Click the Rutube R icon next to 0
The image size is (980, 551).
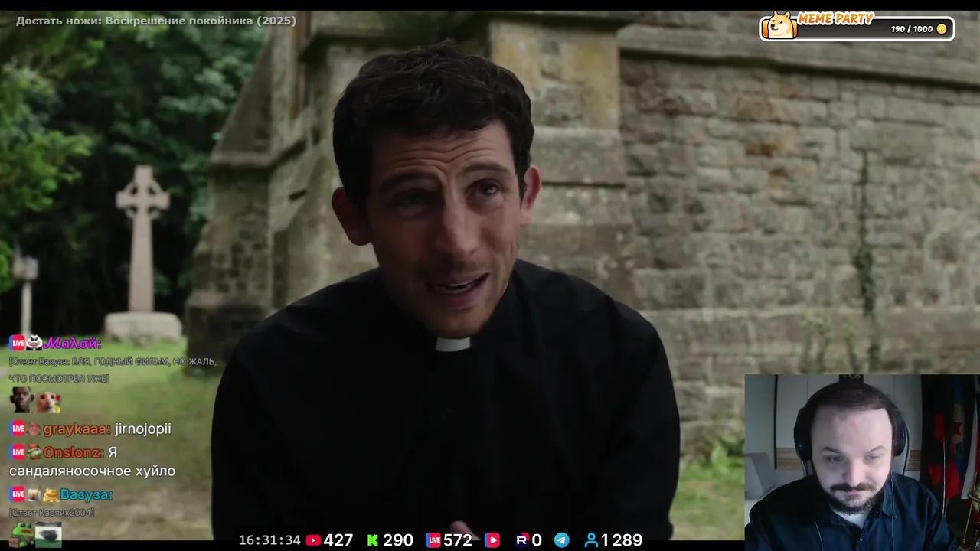click(x=522, y=540)
